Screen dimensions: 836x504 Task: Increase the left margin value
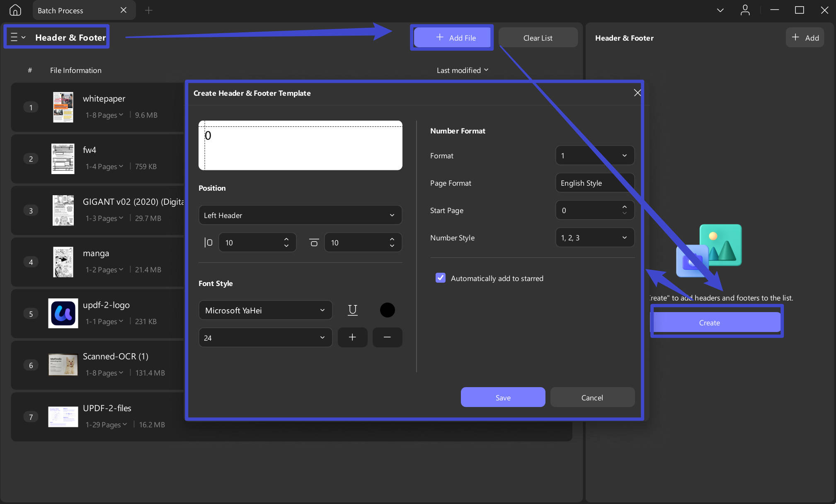point(286,239)
